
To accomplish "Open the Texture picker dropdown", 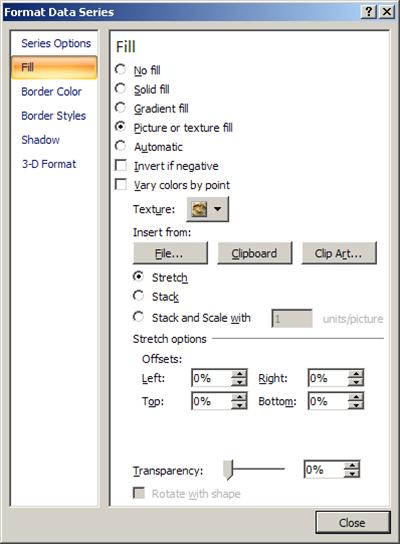I will 207,209.
